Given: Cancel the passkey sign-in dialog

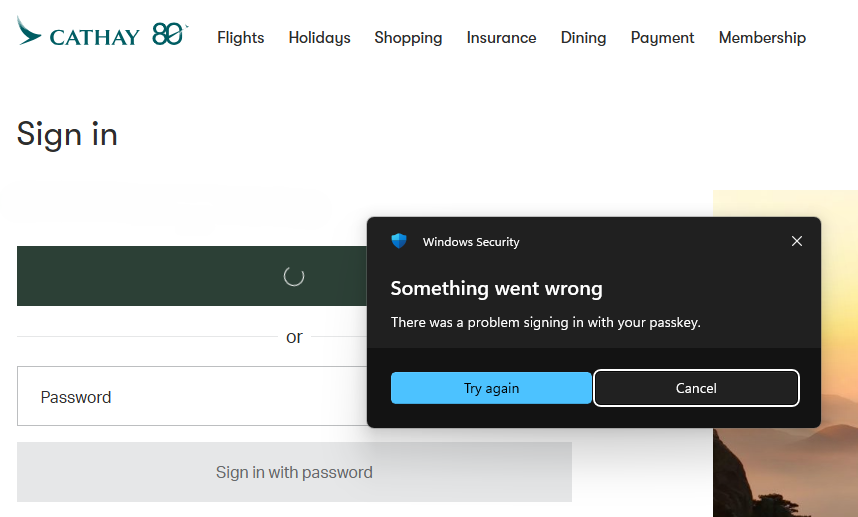Looking at the screenshot, I should coord(696,388).
